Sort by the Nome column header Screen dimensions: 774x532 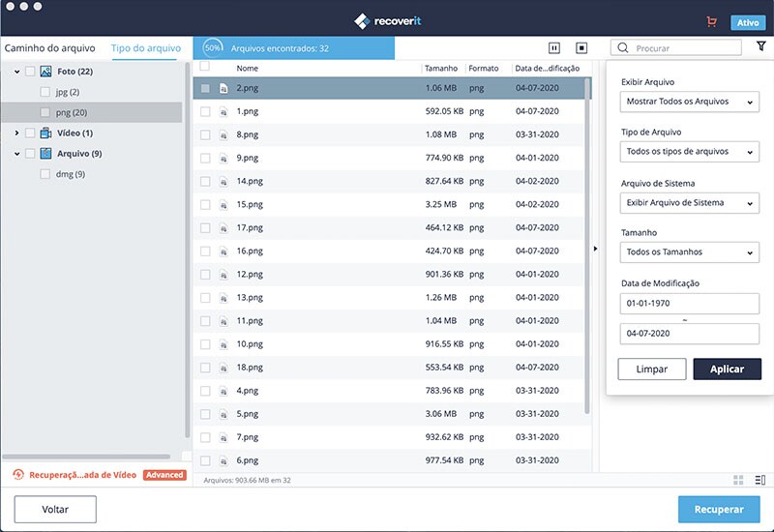coord(247,68)
